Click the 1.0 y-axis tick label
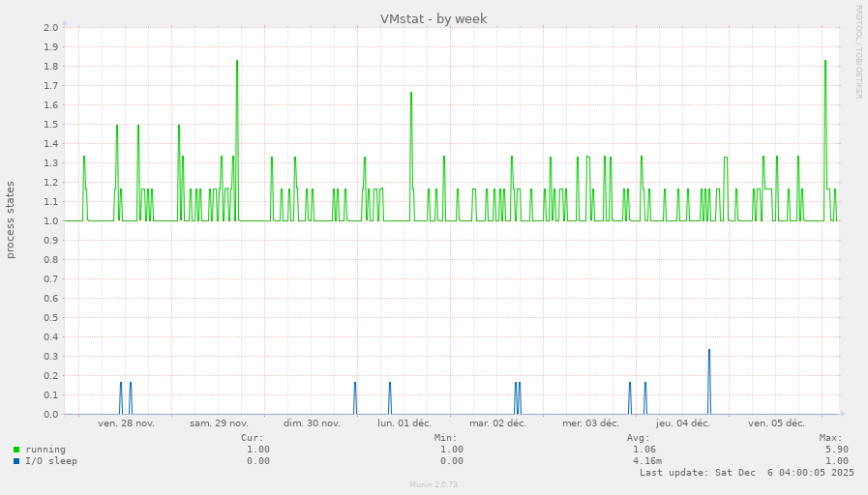 pyautogui.click(x=51, y=221)
